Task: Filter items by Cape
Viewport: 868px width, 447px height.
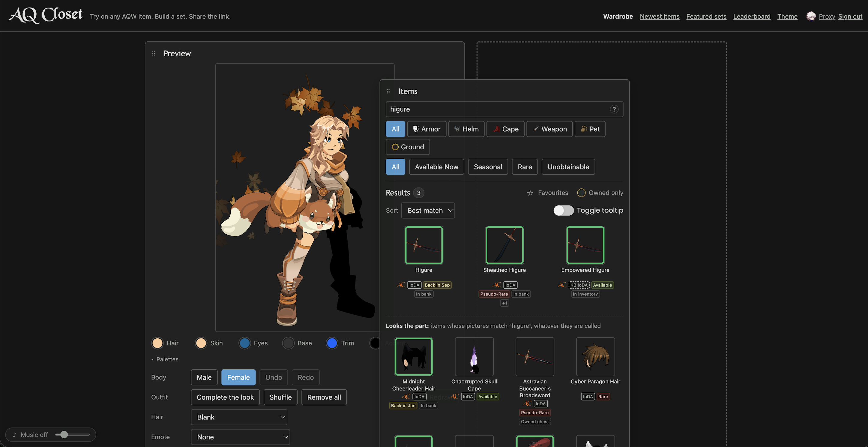Action: [505, 129]
